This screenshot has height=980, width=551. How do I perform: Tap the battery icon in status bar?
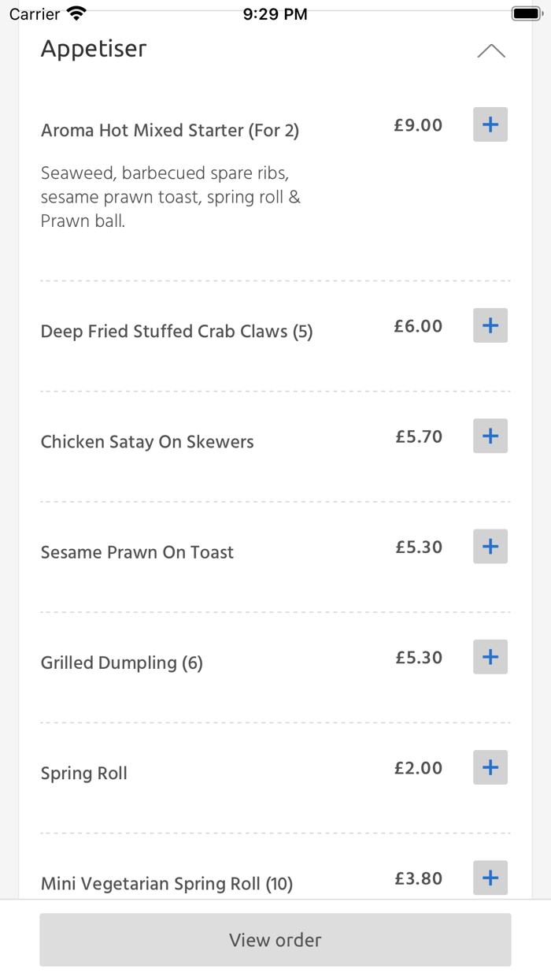pos(525,13)
